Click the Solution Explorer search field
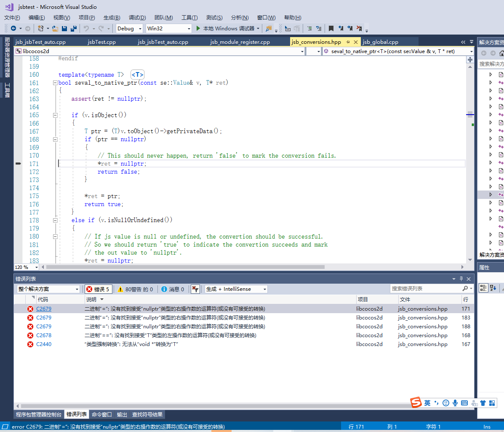Viewport: 504px width, 432px height. click(491, 64)
